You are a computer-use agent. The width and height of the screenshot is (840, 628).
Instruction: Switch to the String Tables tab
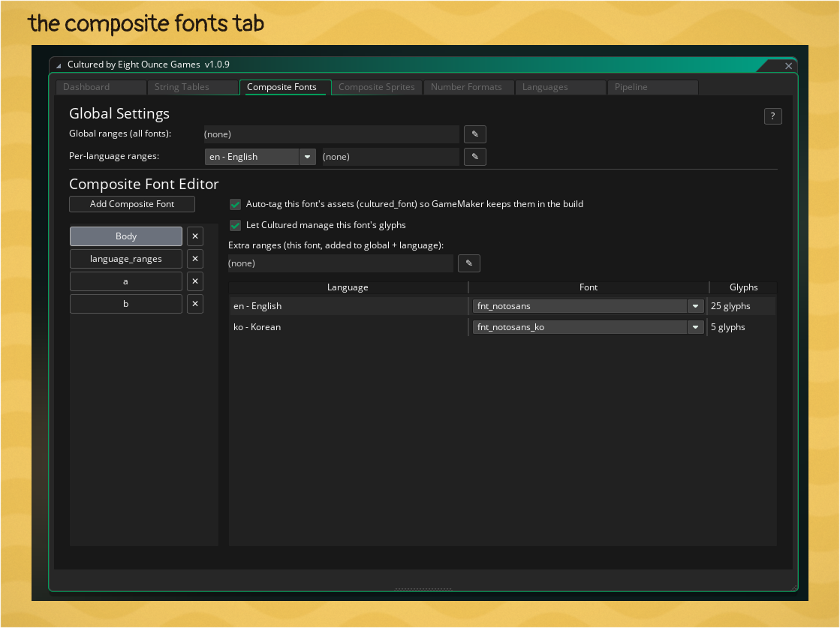pyautogui.click(x=193, y=87)
